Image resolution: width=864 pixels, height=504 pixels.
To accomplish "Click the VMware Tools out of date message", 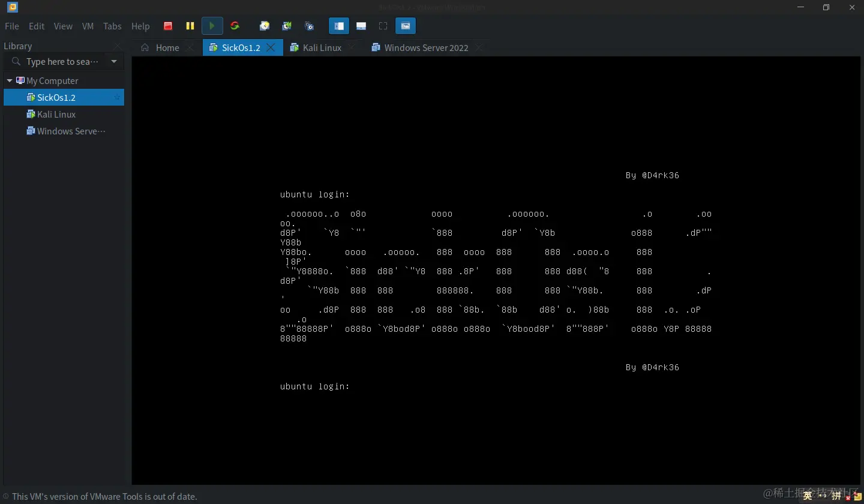I will coord(104,496).
